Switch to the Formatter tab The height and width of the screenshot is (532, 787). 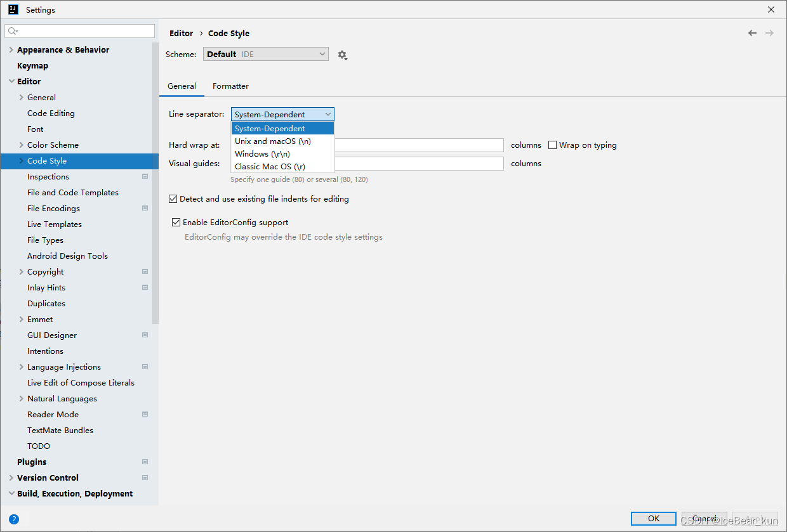pos(230,86)
